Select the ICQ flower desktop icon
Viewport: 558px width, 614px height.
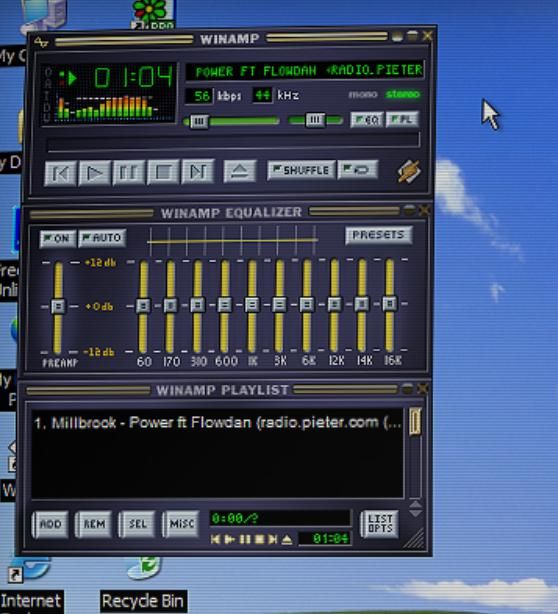point(153,14)
